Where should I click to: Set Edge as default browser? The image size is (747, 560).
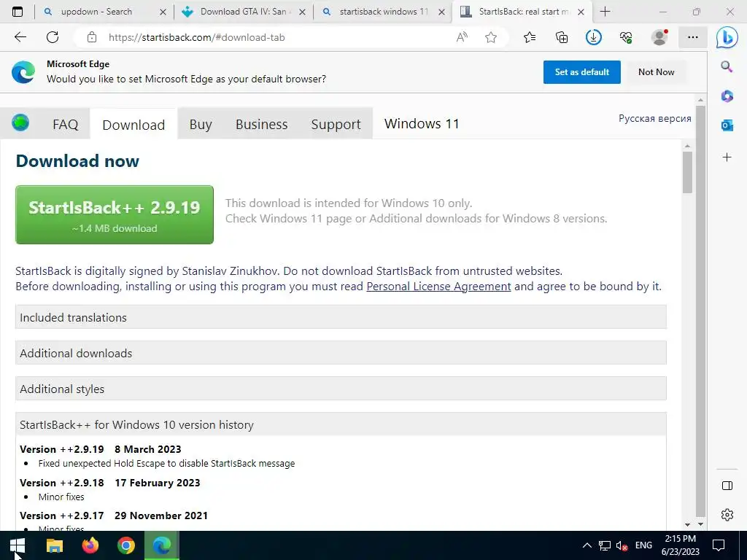point(581,72)
